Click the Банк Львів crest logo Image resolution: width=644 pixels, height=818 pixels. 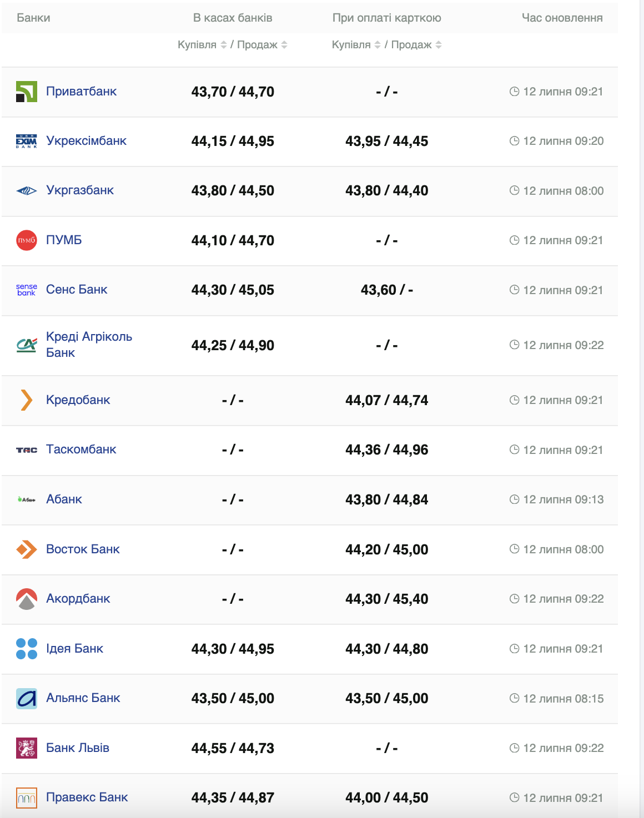pyautogui.click(x=27, y=748)
